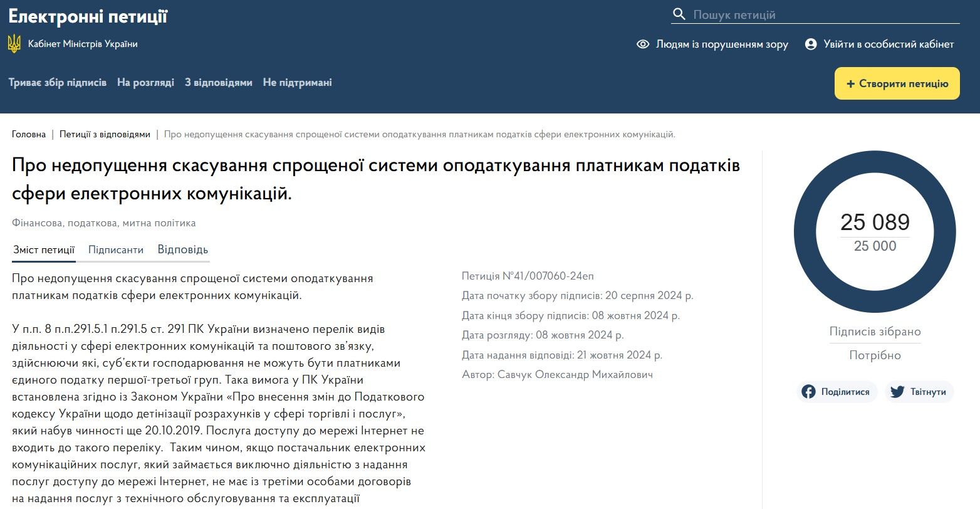Click the Twitter bird icon to tweet

[899, 391]
